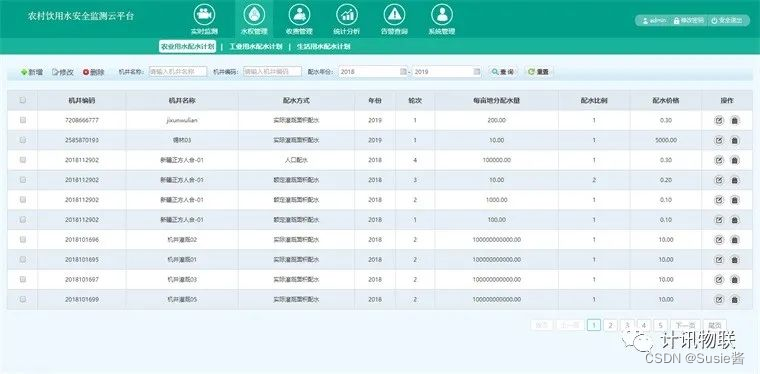Switch to 农业用水配水计划 tab
This screenshot has height=374, width=760.
[x=188, y=47]
